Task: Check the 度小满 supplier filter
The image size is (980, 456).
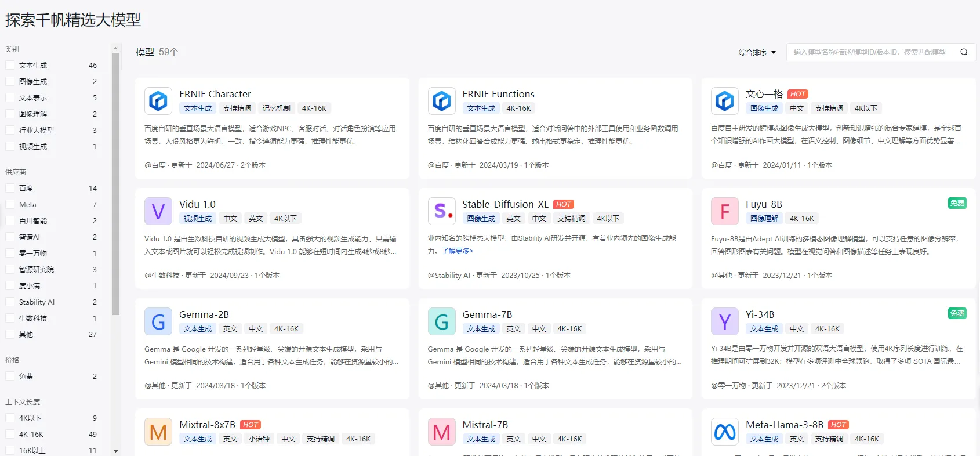Action: tap(10, 286)
